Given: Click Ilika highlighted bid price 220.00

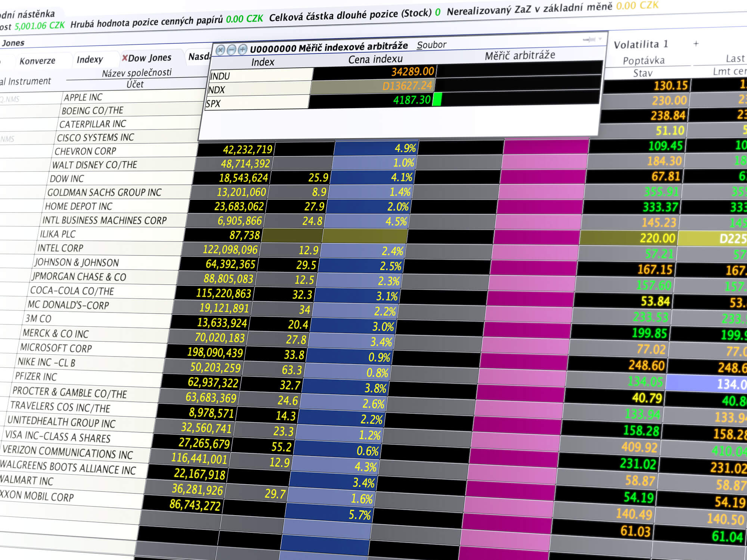Looking at the screenshot, I should coord(657,238).
